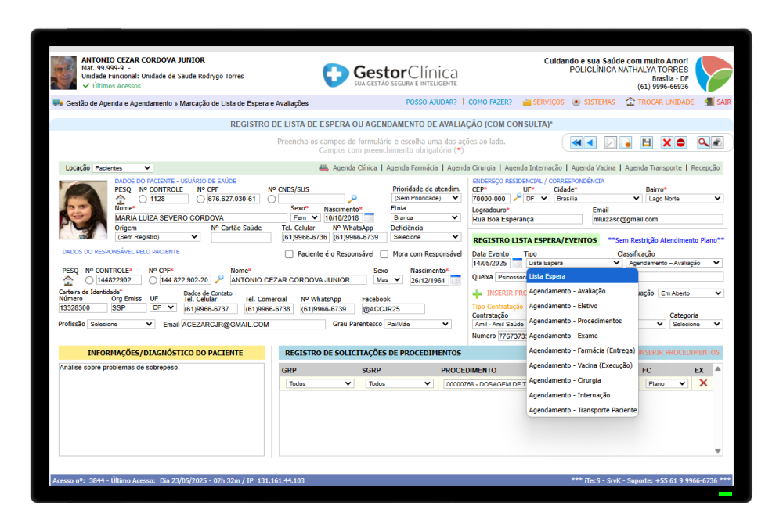The image size is (783, 532).
Task: Expand the Locação Pacientes dropdown
Action: click(x=122, y=168)
